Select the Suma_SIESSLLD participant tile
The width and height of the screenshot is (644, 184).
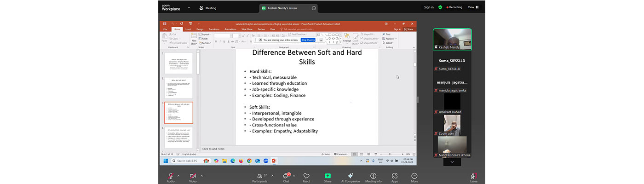[452, 61]
